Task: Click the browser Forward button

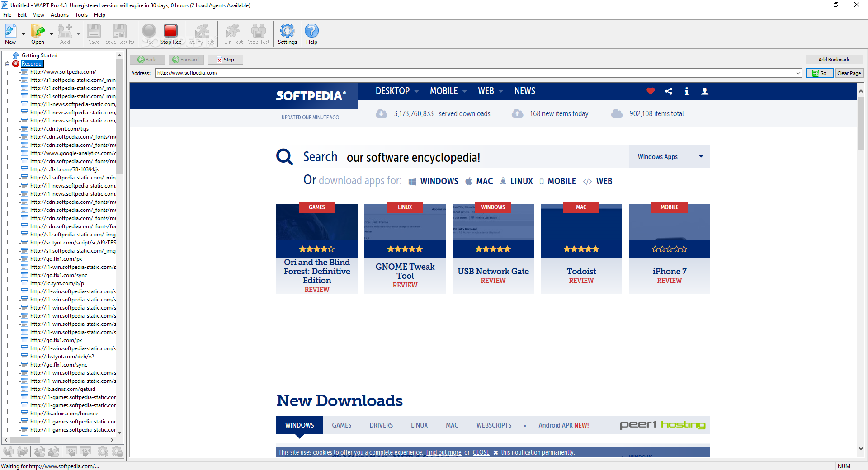Action: (186, 60)
